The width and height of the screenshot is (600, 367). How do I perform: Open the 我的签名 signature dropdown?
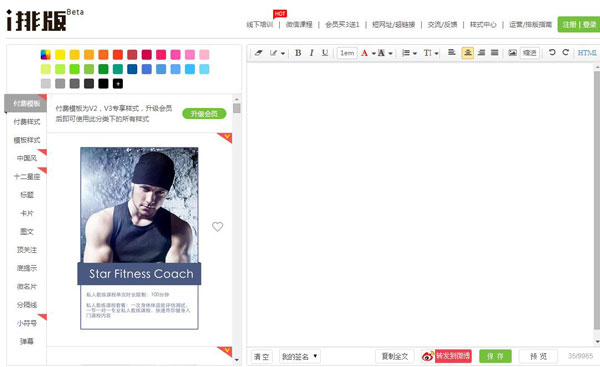coord(300,357)
